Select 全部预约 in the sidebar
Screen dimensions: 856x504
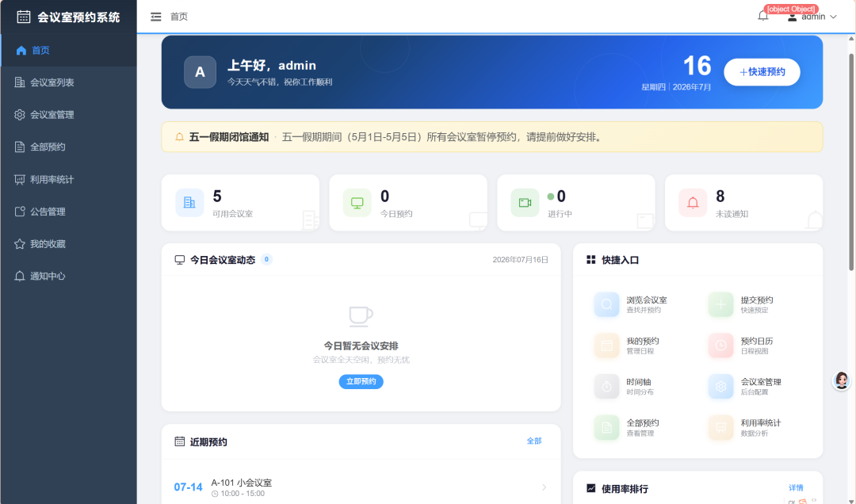[68, 147]
